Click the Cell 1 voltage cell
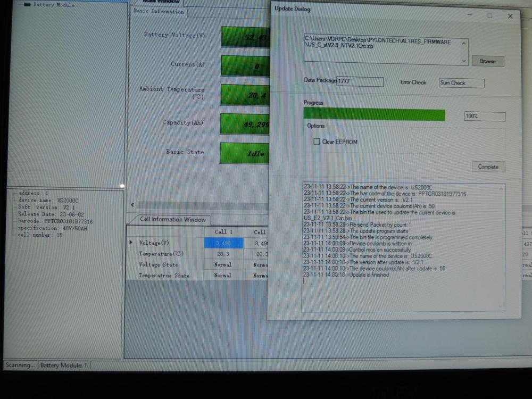Viewport: 532px width, 399px height. coord(223,243)
